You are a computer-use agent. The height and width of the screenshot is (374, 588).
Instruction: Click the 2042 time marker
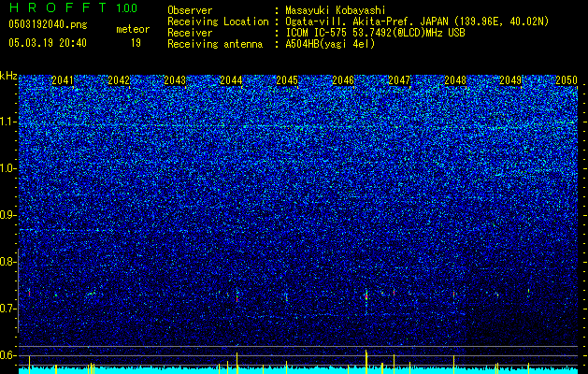coord(119,80)
